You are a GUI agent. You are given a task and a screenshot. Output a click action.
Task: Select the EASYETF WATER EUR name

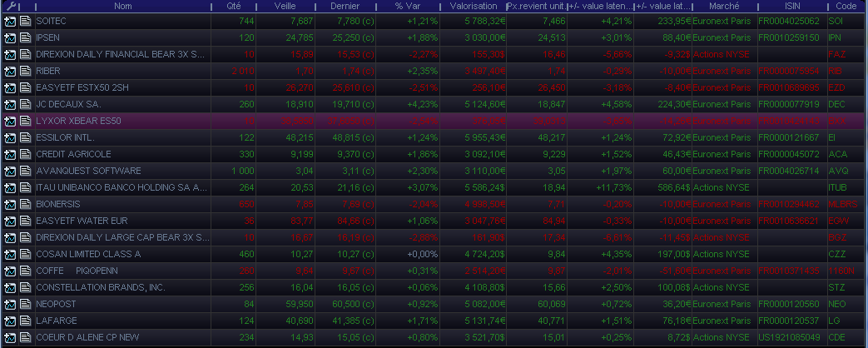coord(82,221)
